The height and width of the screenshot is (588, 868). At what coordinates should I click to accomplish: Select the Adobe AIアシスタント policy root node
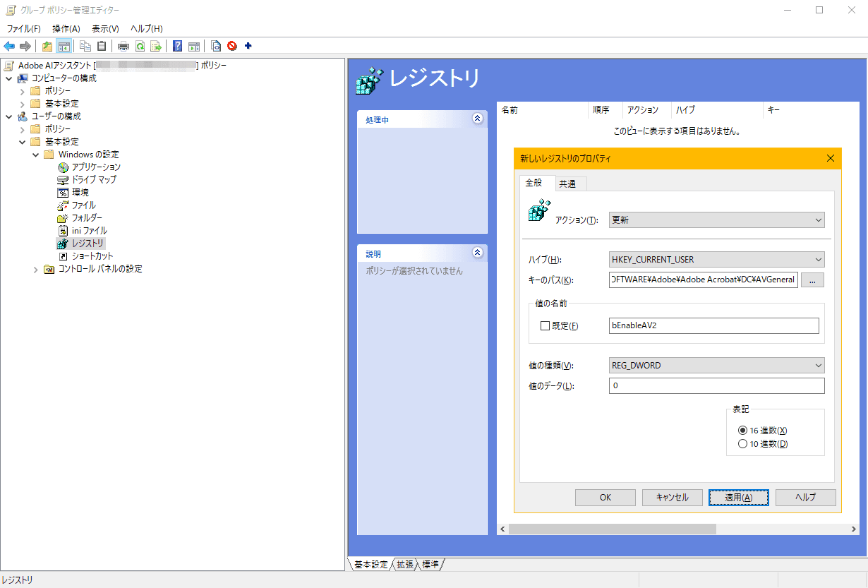(122, 65)
